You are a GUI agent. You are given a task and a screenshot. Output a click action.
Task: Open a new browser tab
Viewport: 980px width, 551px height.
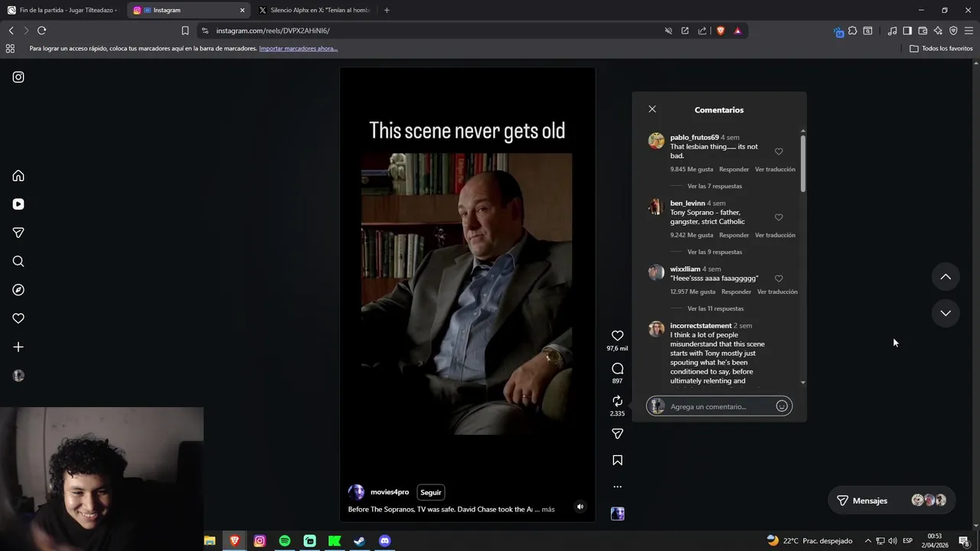coord(387,10)
